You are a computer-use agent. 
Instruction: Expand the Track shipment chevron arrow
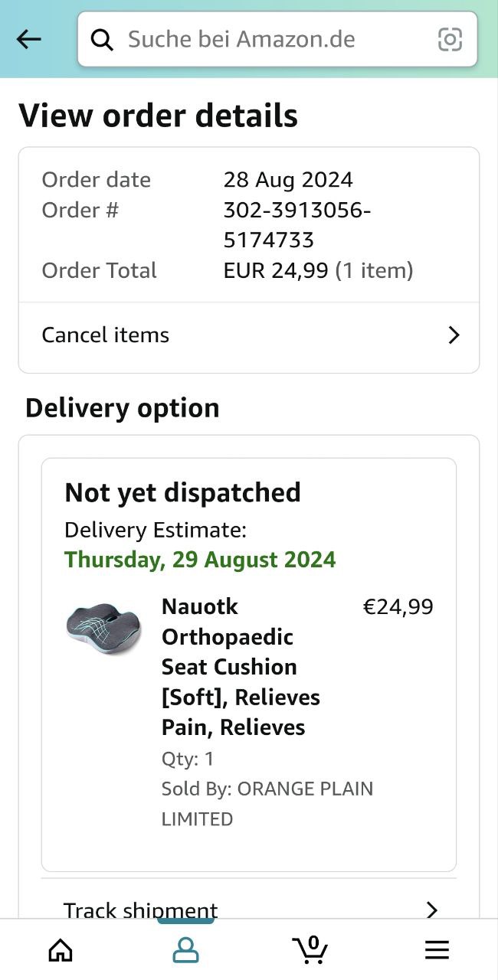(x=432, y=910)
